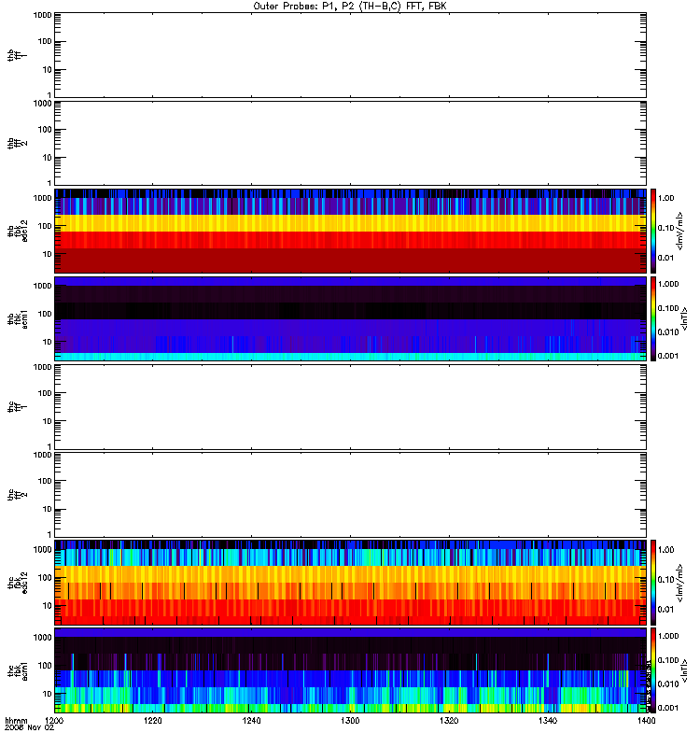Click the thc fbk scm1 spectrogram panel

pyautogui.click(x=350, y=670)
